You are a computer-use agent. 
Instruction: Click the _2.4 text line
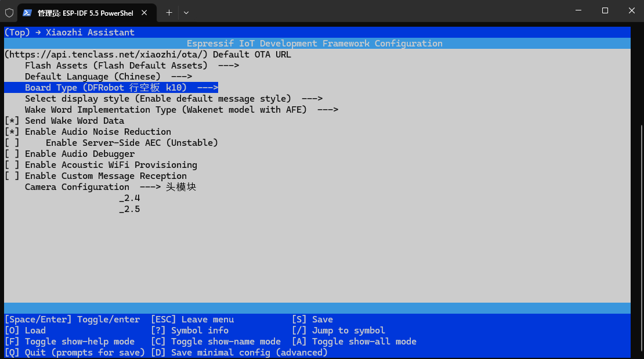point(130,198)
